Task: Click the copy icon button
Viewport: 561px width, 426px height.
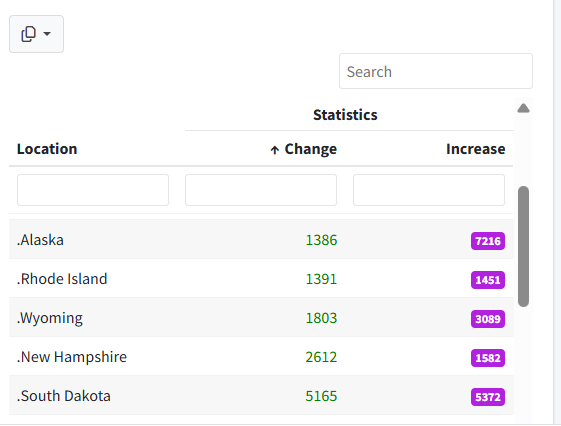Action: (36, 34)
